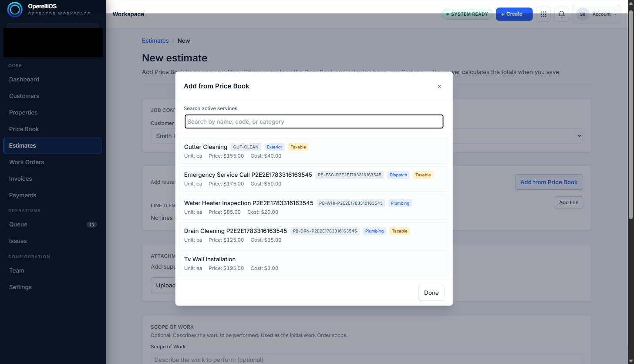Click Add from Price Book button on page
This screenshot has height=364, width=634.
tap(549, 182)
